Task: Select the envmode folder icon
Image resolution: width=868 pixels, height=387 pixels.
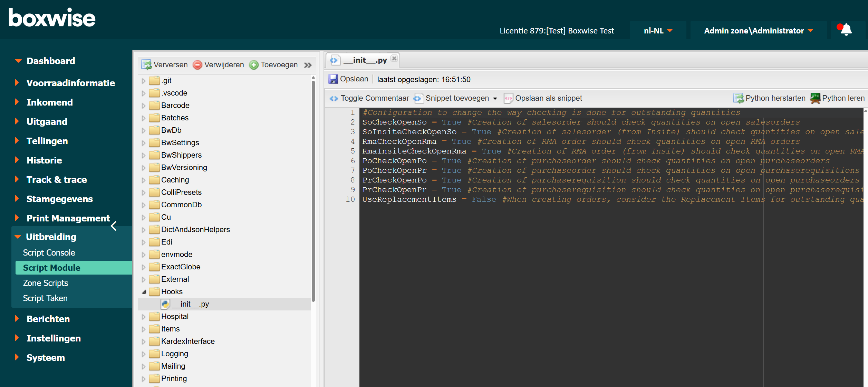Action: click(x=154, y=254)
